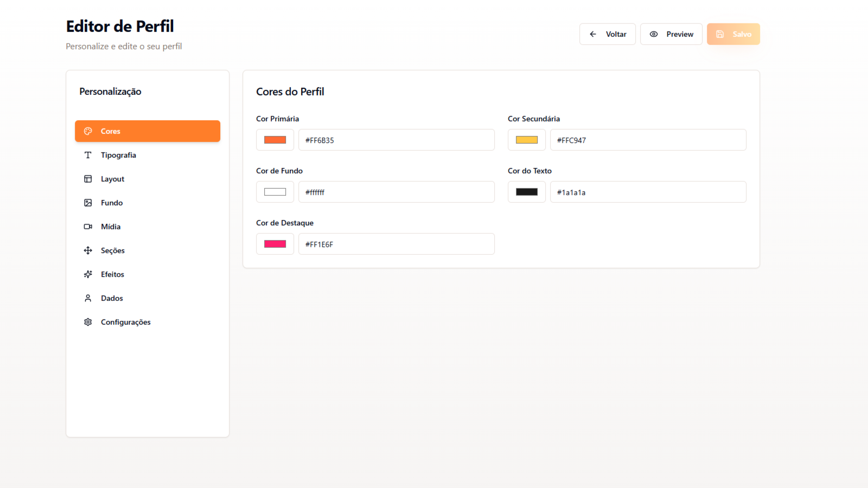Click the Cor Primária hex input field

pyautogui.click(x=396, y=140)
